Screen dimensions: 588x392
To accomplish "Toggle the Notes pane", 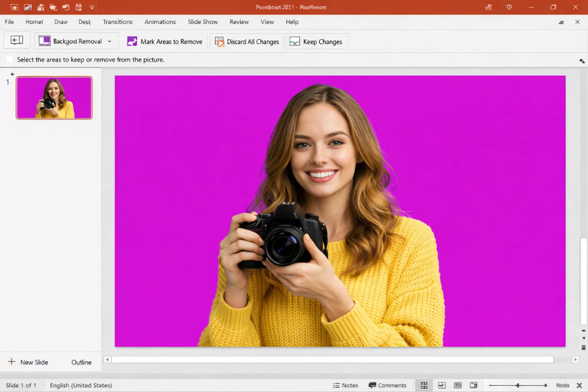I will (345, 385).
